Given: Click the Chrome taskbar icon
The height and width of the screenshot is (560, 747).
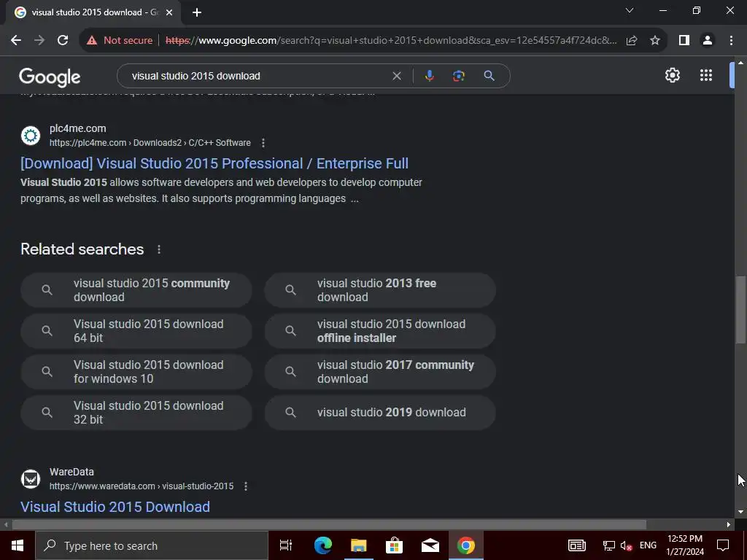Looking at the screenshot, I should [465, 545].
